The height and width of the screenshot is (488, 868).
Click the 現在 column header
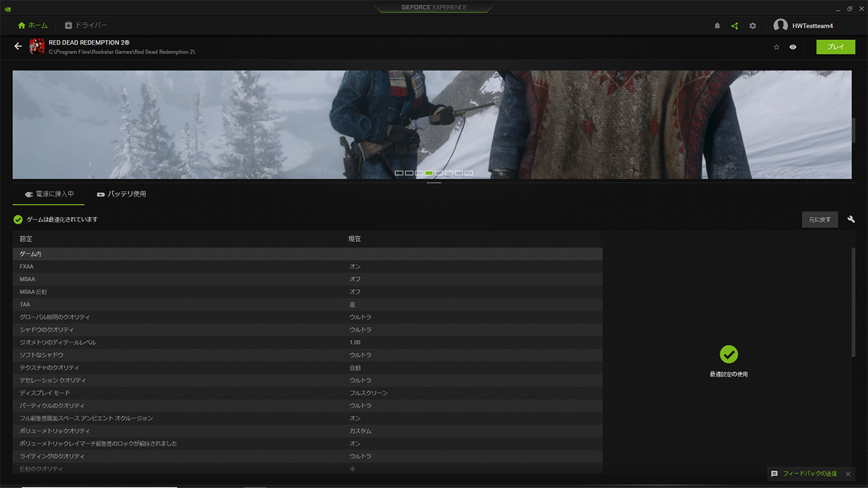pos(355,239)
